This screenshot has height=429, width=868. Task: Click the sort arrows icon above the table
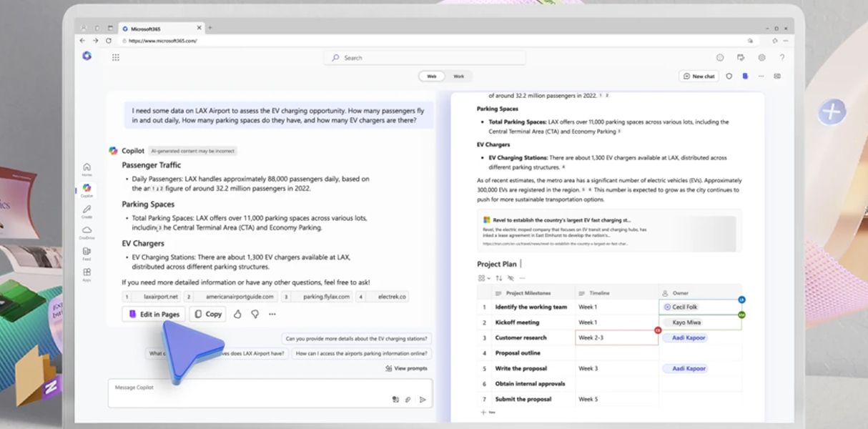[x=499, y=278]
